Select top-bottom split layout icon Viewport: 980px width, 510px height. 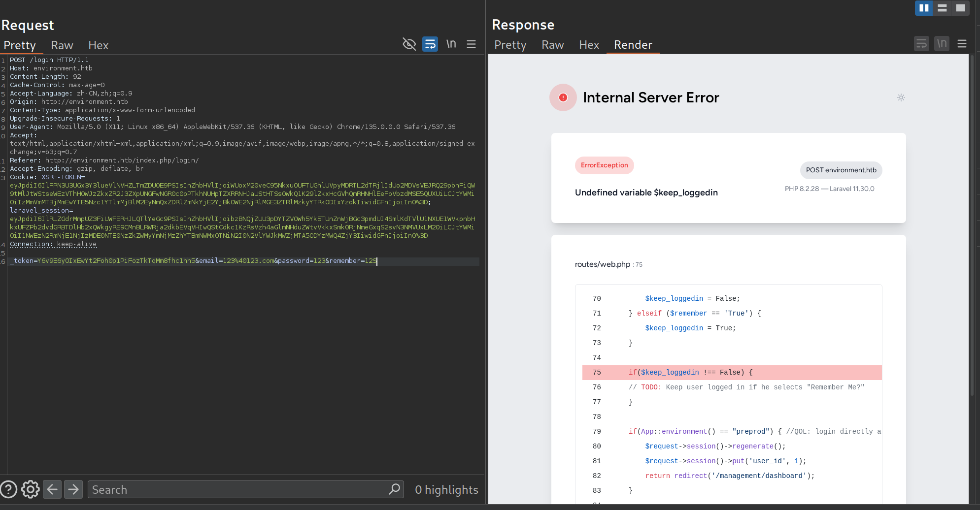point(942,8)
